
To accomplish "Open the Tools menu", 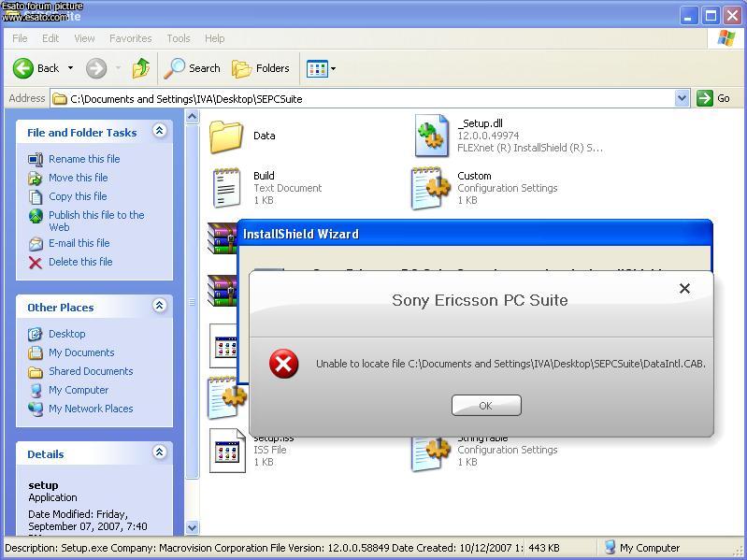I will (179, 38).
